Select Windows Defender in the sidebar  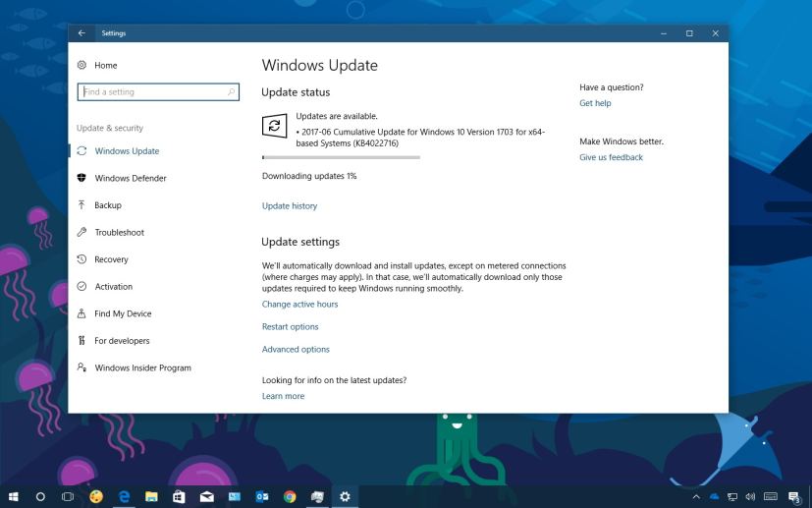point(131,178)
